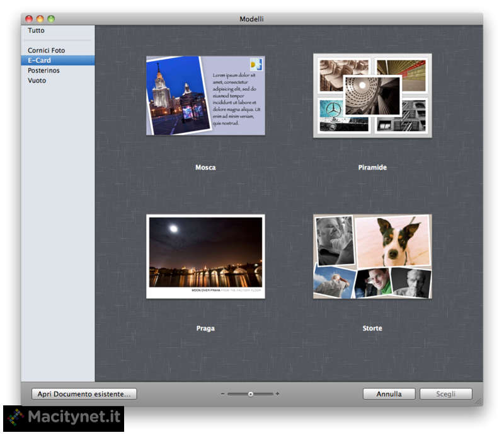Select the Vuoto category

[37, 81]
